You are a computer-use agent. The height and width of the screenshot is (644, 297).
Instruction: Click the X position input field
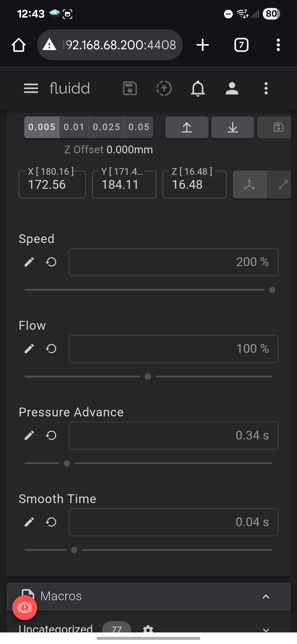tap(52, 184)
